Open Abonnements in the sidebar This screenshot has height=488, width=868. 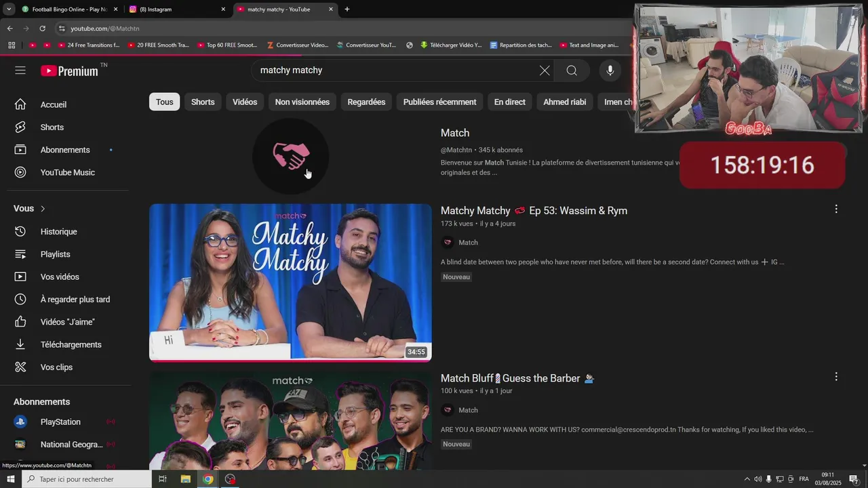click(x=65, y=150)
